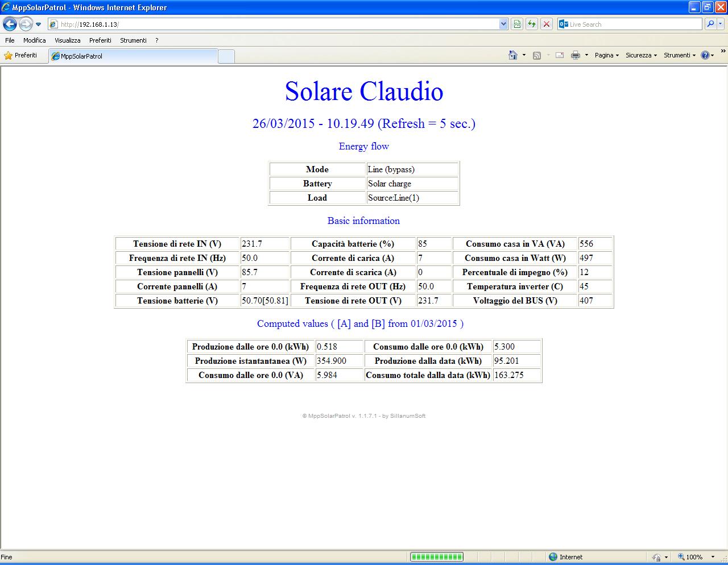Click the 100% zoom level button
Viewport: 728px width, 565px height.
click(690, 557)
